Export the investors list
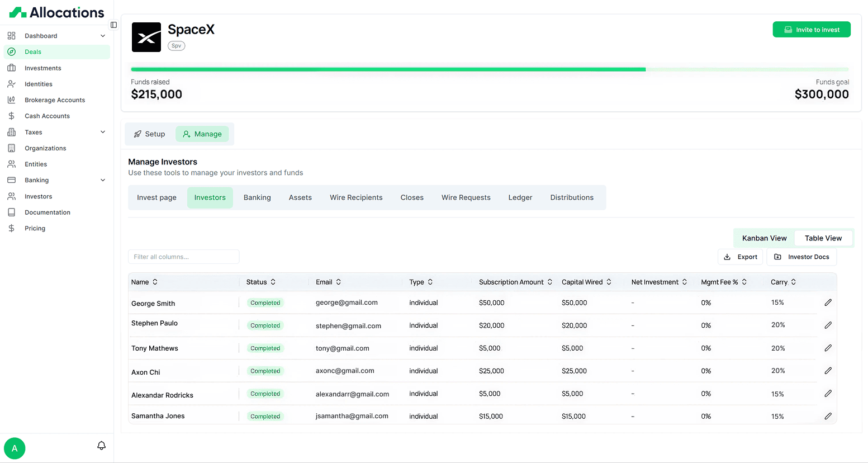868x463 pixels. [741, 257]
